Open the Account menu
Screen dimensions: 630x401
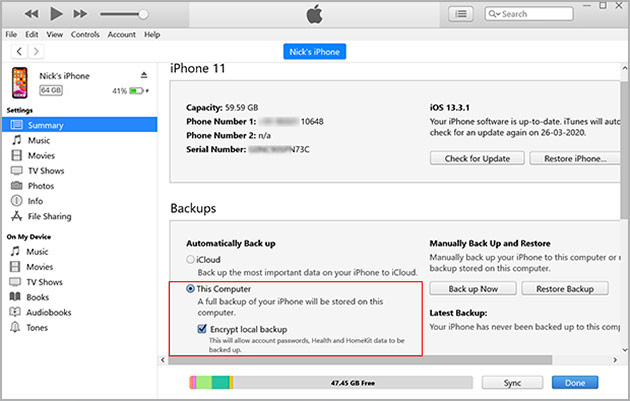coord(121,34)
